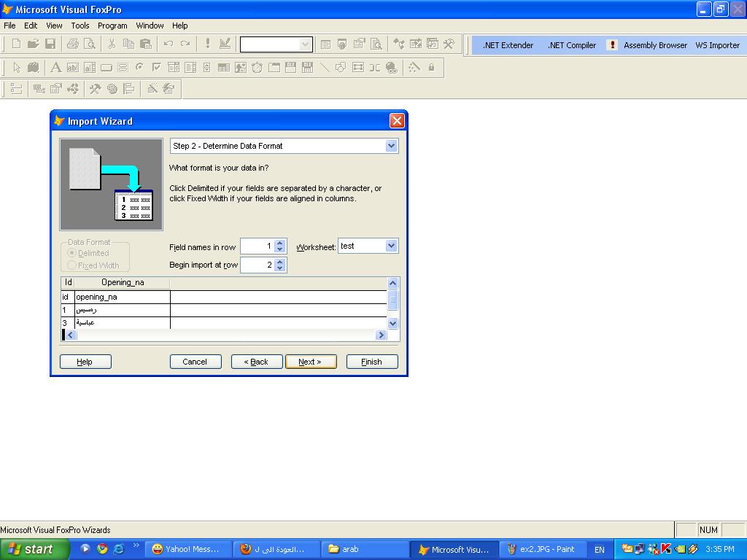
Task: Open the Worksheet dropdown showing test
Action: (x=391, y=246)
